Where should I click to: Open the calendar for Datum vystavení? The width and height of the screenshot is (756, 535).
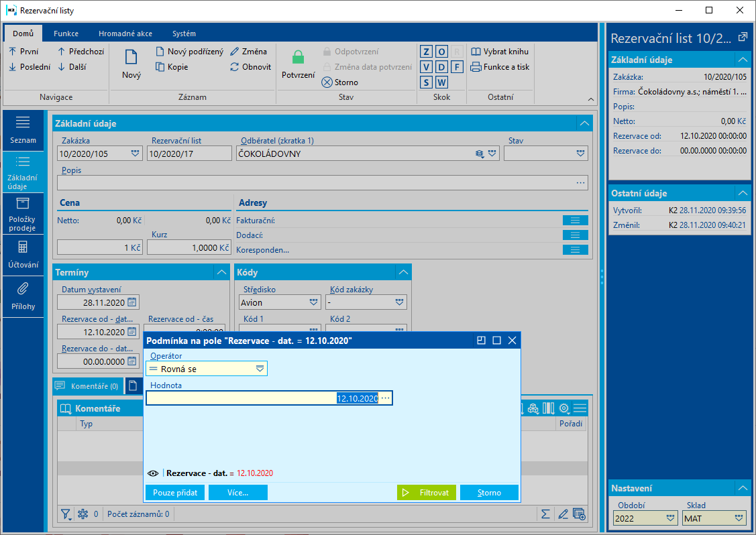(131, 302)
